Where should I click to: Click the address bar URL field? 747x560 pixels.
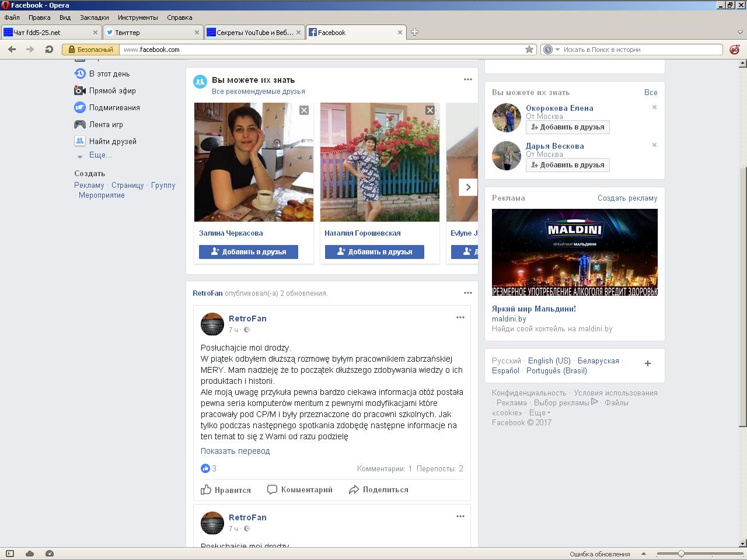(x=321, y=50)
